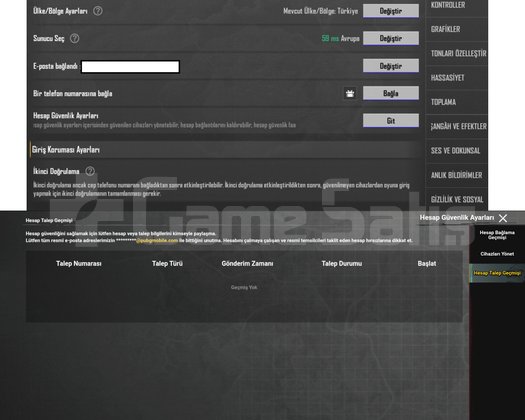Click the gift icon beside Bağla button

click(350, 93)
